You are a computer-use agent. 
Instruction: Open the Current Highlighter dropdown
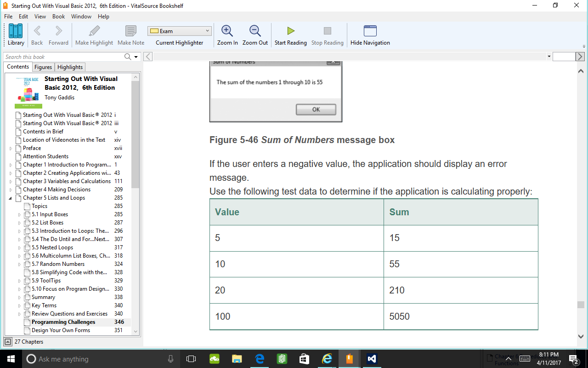tap(179, 31)
